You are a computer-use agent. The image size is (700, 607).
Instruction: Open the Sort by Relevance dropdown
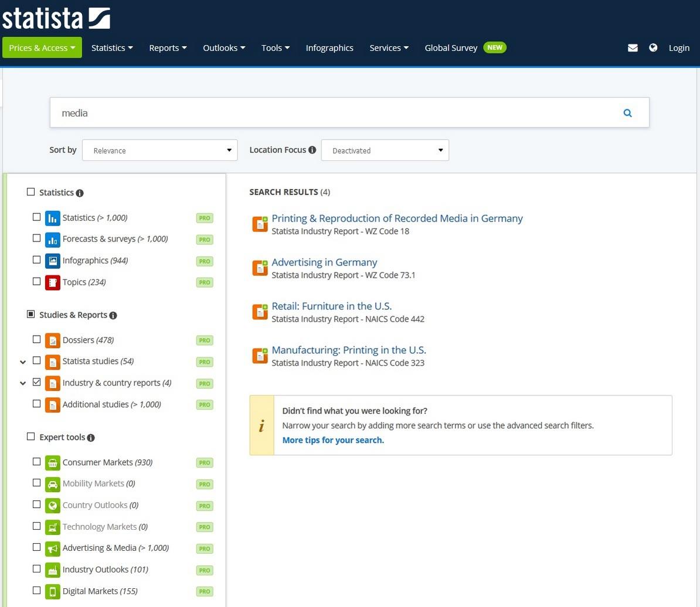(x=160, y=151)
